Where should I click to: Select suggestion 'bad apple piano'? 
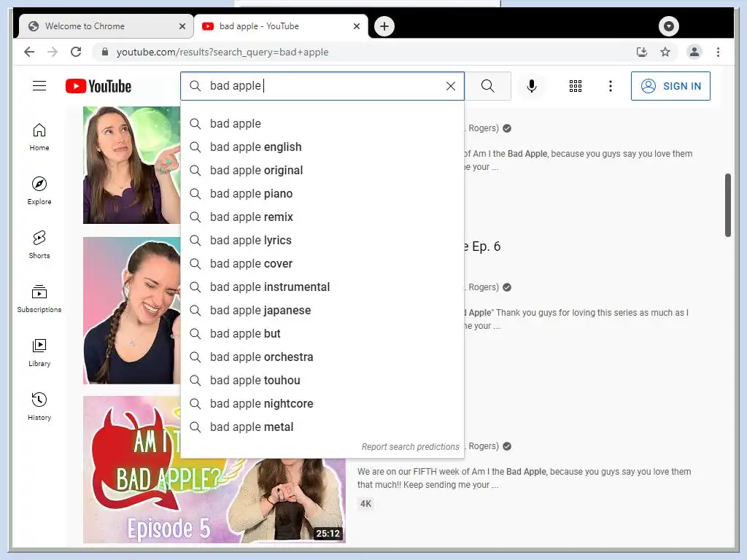(322, 194)
